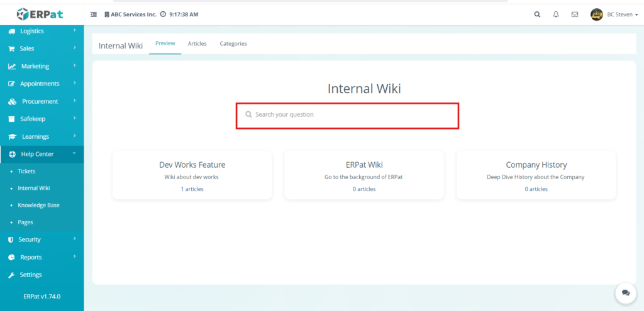Switch to the Categories tab

tap(233, 44)
